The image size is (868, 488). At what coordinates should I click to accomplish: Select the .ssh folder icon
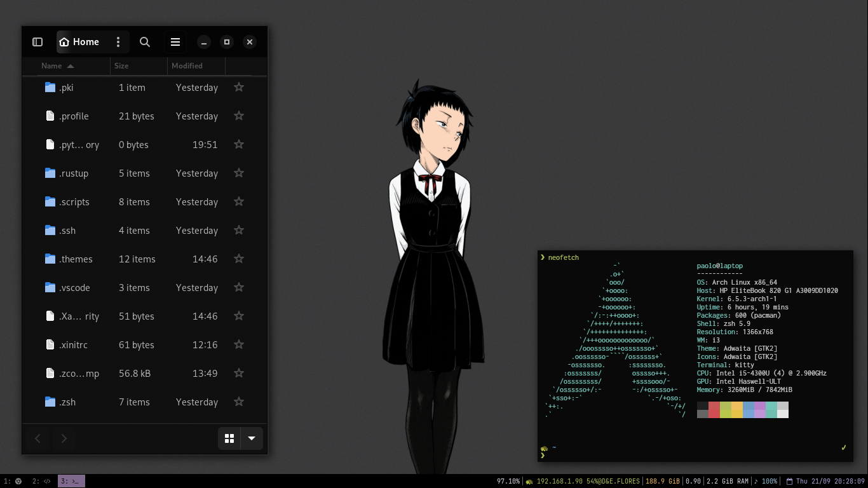[50, 230]
